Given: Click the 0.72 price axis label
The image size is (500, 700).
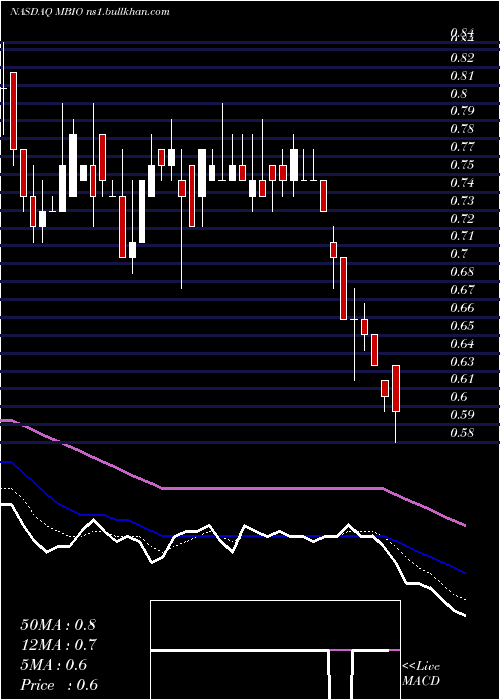Looking at the screenshot, I should [x=462, y=219].
